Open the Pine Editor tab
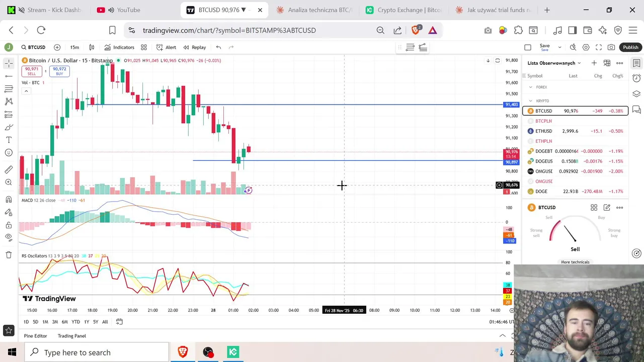 pos(35,336)
